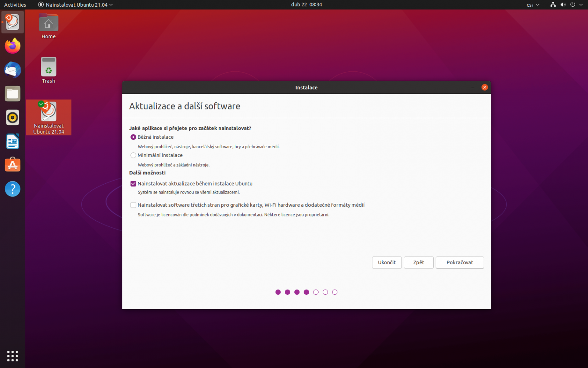
Task: Open Nainstalovat Ubuntu 21.04 app menu
Action: [75, 5]
